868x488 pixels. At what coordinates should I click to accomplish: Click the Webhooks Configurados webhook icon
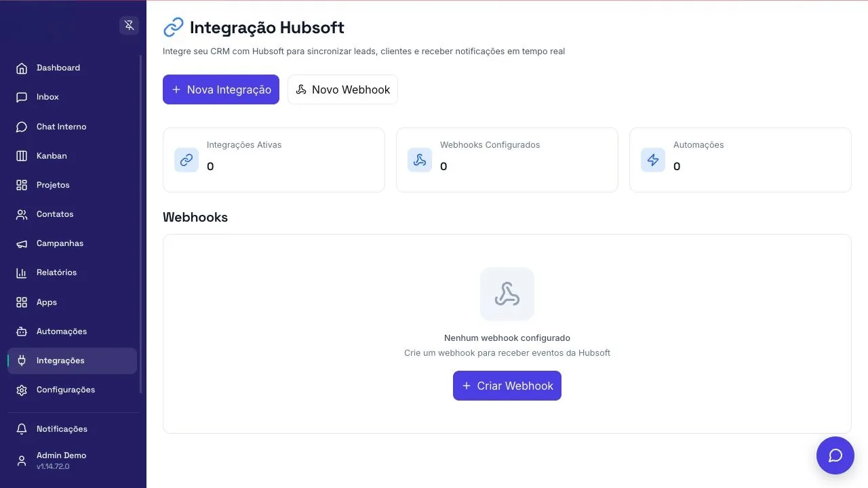[420, 160]
